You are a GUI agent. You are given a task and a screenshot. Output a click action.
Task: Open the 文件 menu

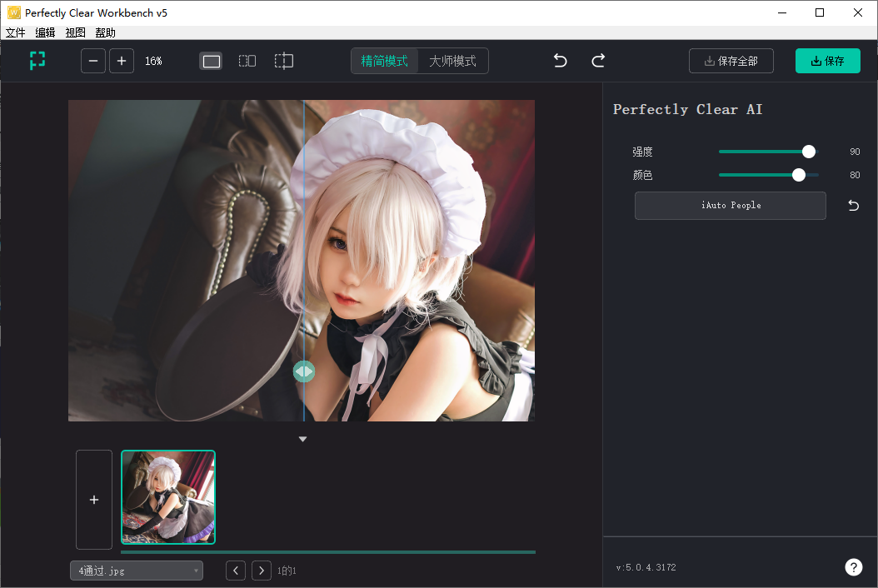click(x=15, y=32)
